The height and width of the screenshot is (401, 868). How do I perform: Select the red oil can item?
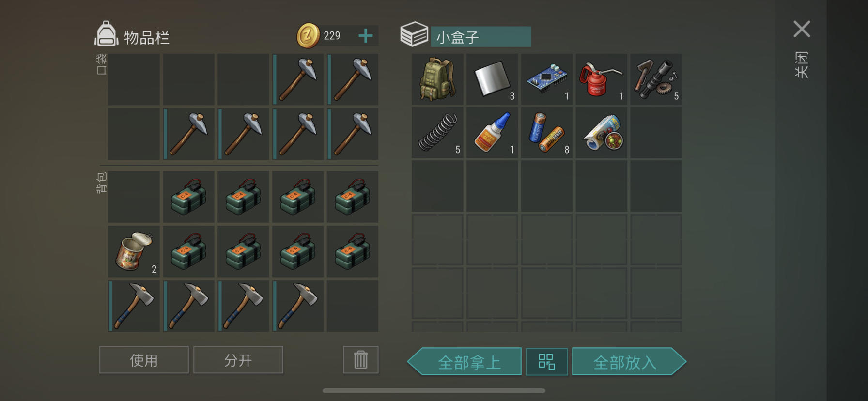click(602, 79)
